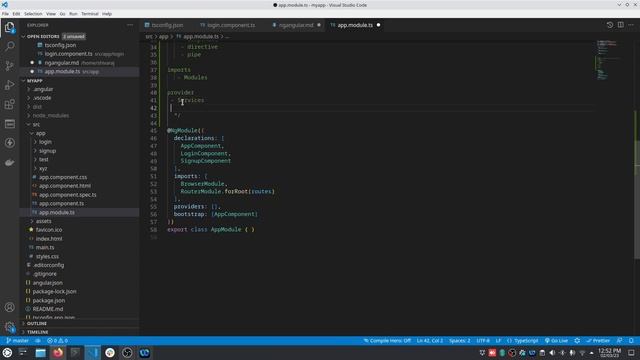Expand the Outline section

pyautogui.click(x=80, y=323)
